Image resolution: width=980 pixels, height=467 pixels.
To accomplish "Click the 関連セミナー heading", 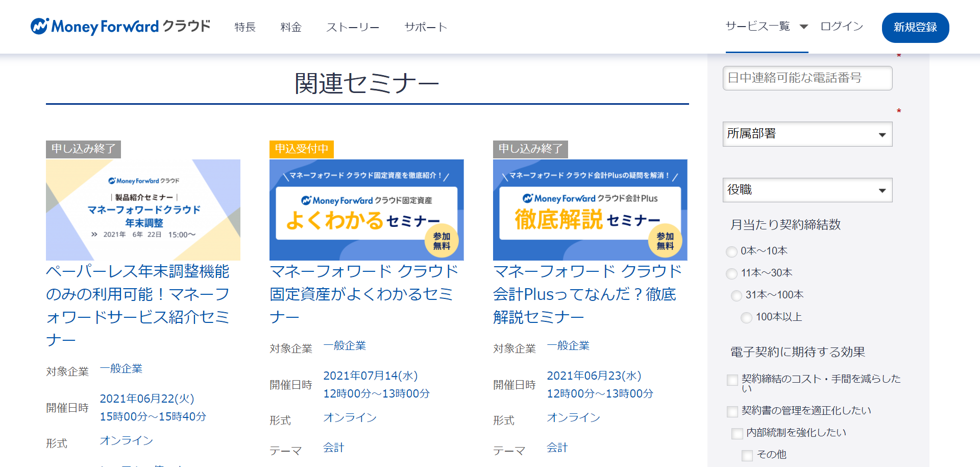I will point(367,83).
